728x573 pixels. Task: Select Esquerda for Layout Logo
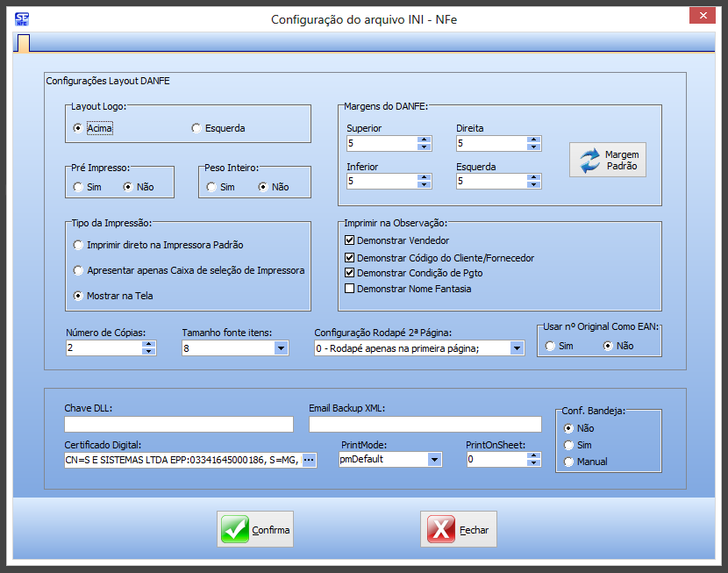(x=196, y=128)
